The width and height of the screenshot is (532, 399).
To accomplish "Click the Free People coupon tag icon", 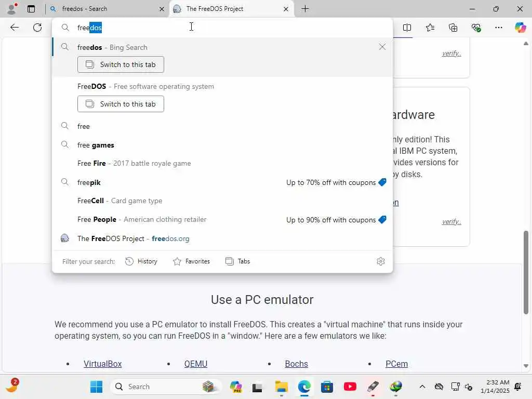I will (x=382, y=220).
